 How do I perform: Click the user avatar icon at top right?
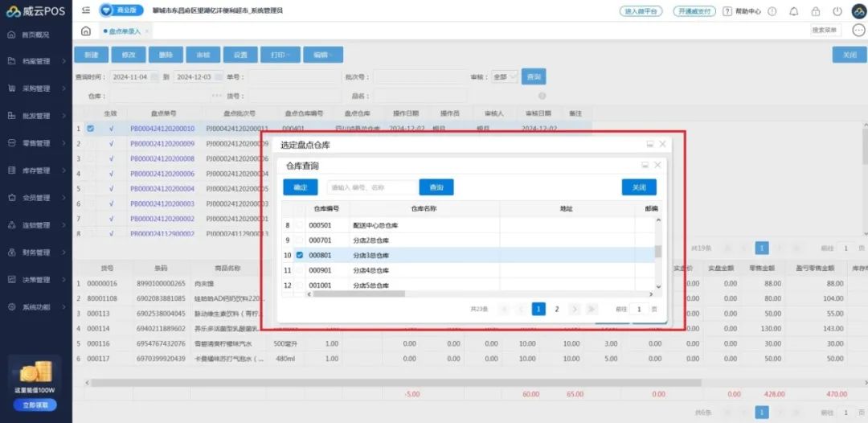(x=858, y=11)
